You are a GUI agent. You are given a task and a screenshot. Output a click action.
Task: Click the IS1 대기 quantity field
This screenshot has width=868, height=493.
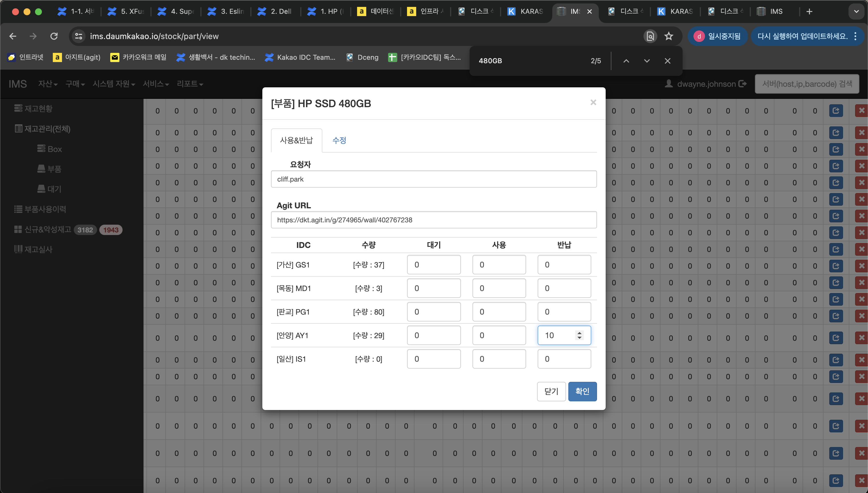pos(434,359)
